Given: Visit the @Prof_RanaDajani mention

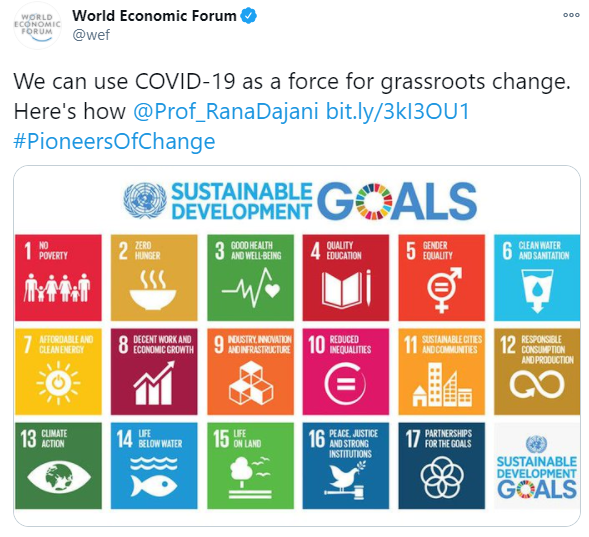Looking at the screenshot, I should (x=226, y=111).
